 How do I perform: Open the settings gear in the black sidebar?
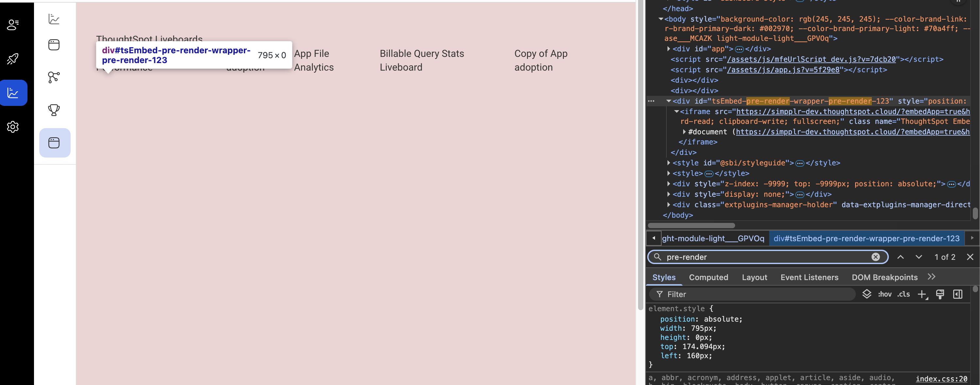click(x=13, y=127)
